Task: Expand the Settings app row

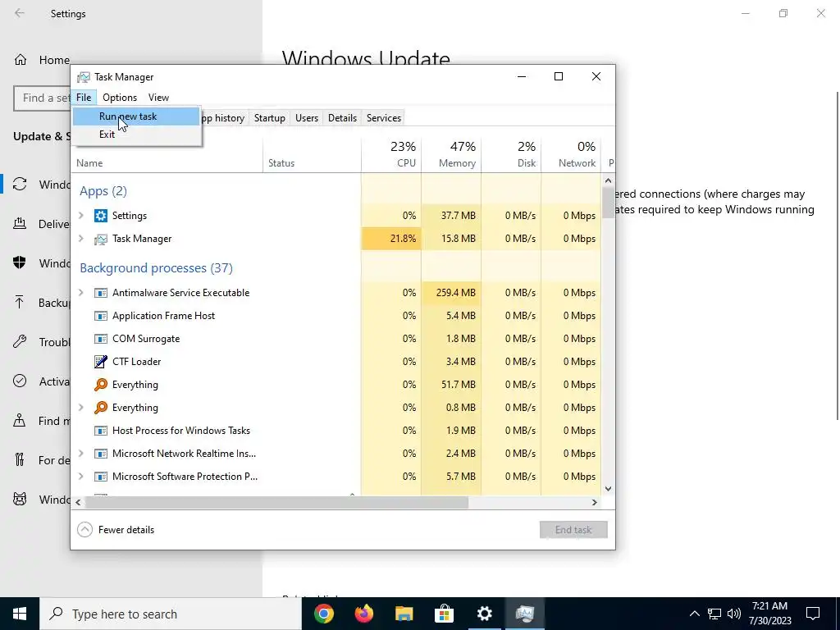Action: (x=81, y=216)
